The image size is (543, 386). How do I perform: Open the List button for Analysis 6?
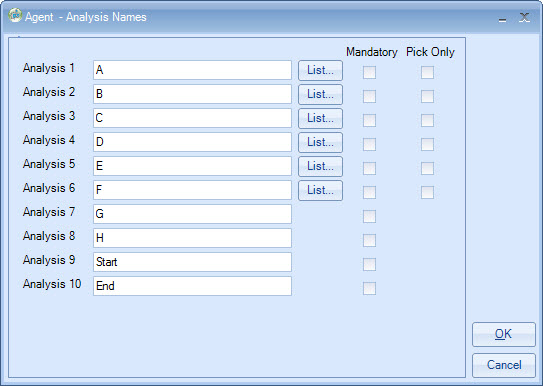pyautogui.click(x=320, y=190)
